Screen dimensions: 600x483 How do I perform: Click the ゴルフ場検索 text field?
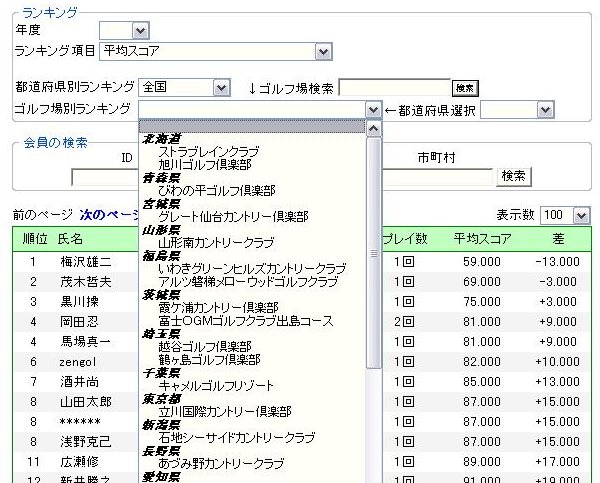coord(395,88)
